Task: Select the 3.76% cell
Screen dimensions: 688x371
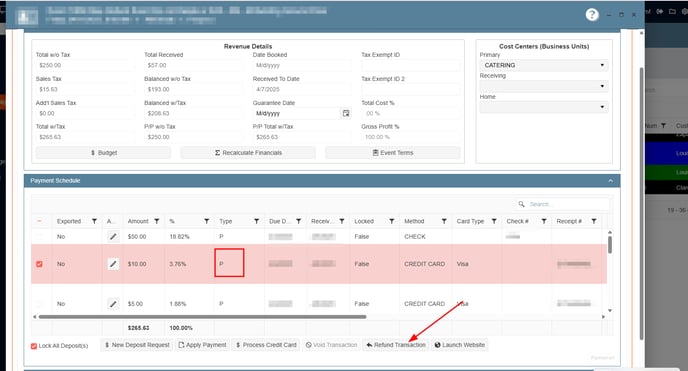Action: (178, 264)
